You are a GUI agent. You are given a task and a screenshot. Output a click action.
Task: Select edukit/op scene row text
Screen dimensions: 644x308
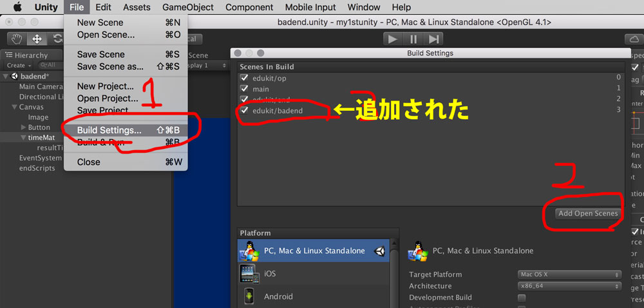(268, 77)
